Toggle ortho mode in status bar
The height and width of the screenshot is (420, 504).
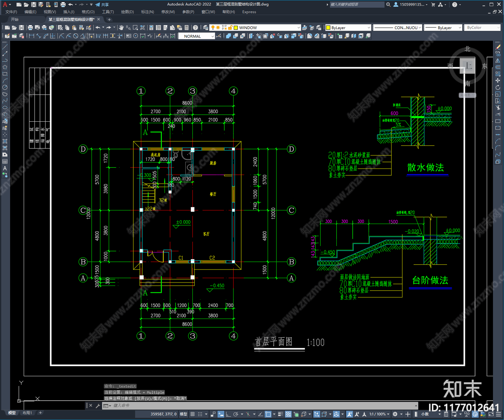pos(228,414)
